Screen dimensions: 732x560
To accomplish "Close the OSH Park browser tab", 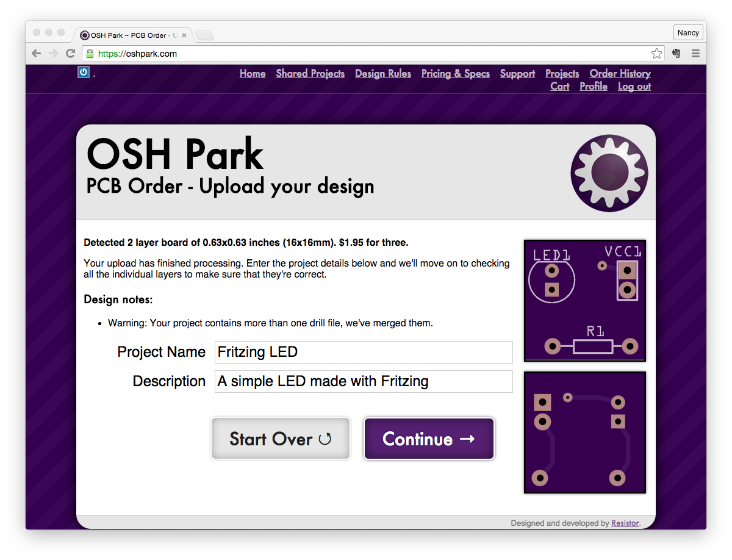I will pos(184,35).
